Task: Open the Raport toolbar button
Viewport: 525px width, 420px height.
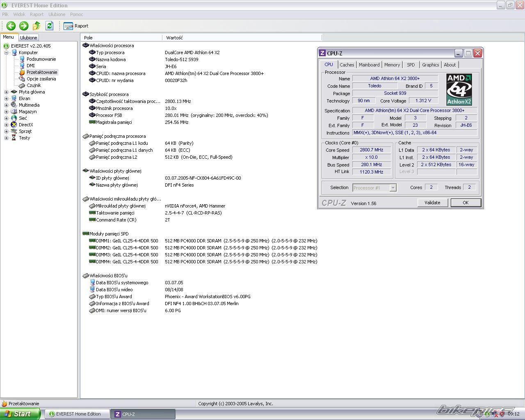Action: click(76, 26)
